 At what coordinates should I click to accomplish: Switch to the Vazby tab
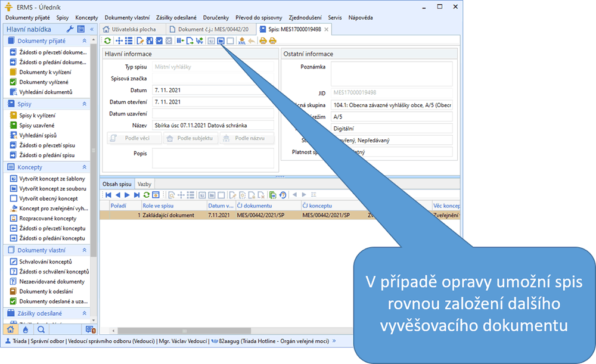[144, 184]
